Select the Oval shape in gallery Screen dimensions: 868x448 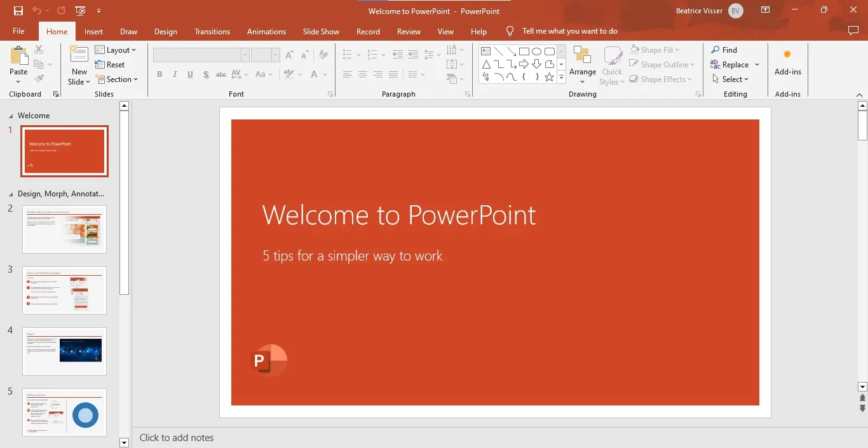point(536,51)
